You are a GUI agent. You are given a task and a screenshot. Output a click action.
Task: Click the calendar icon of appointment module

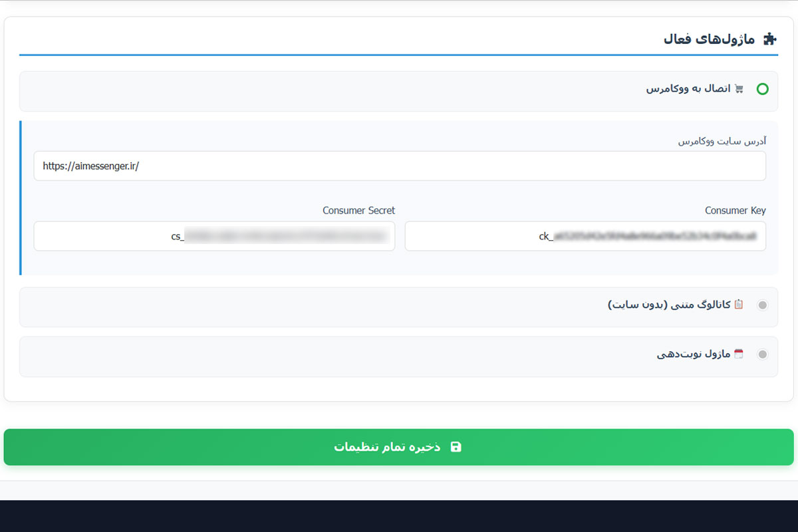739,354
